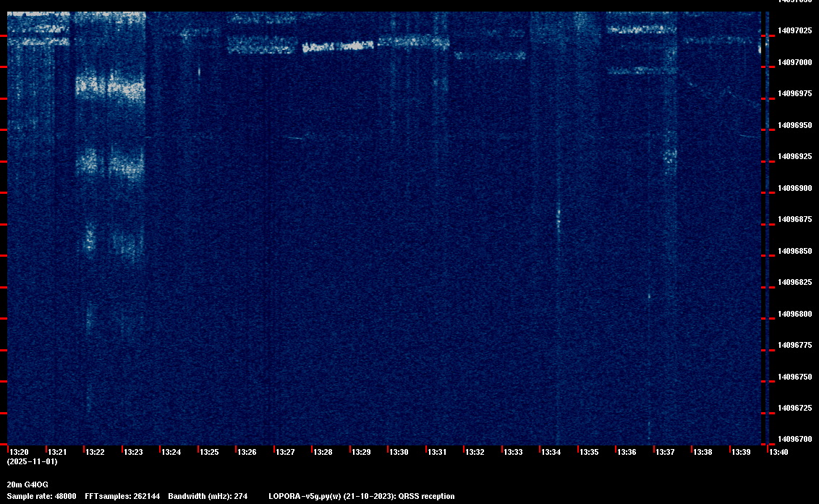The width and height of the screenshot is (819, 504).
Task: Click the 13:22 time label
Action: [95, 452]
